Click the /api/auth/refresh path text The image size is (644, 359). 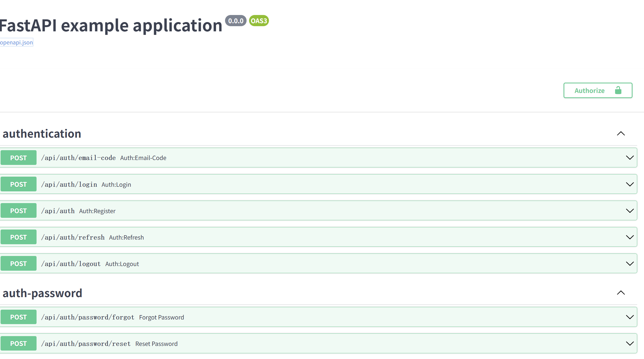[x=73, y=237]
